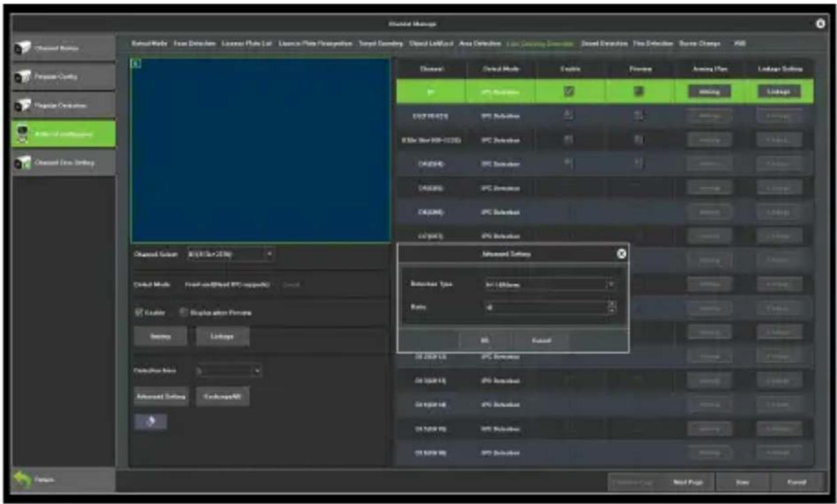Toggle the Enable checkbox under Detect Mode
The height and width of the screenshot is (504, 837).
(139, 312)
